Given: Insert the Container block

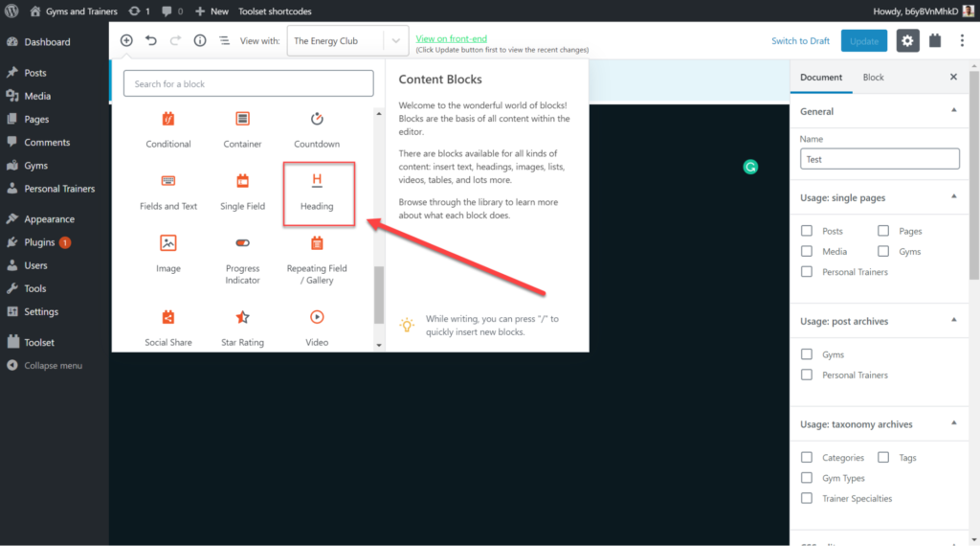Looking at the screenshot, I should 242,130.
